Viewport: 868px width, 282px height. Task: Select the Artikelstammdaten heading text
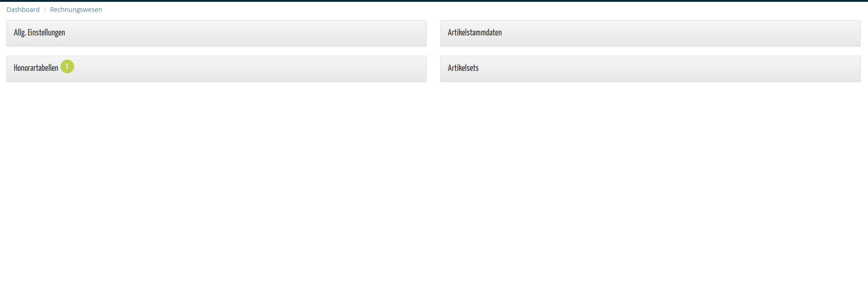474,33
